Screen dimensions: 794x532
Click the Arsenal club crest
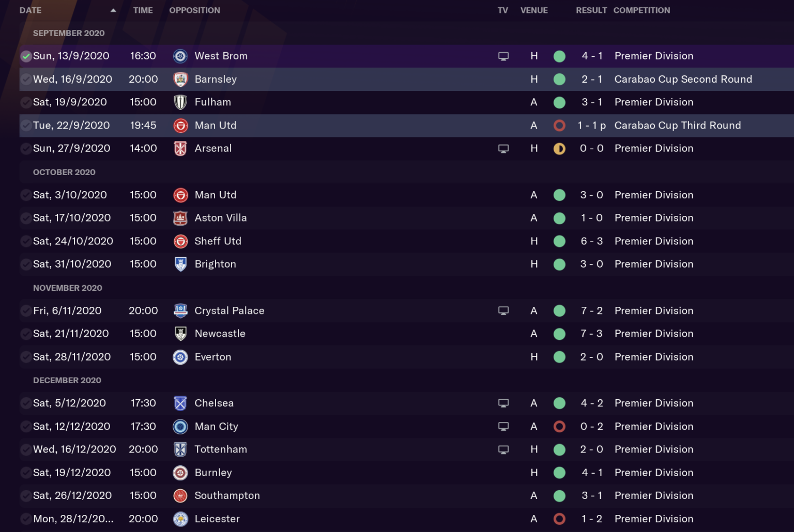(x=180, y=148)
